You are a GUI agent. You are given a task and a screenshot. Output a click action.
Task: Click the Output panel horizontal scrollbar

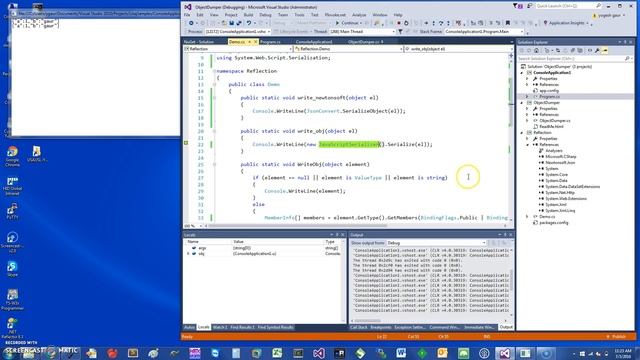[x=429, y=321]
